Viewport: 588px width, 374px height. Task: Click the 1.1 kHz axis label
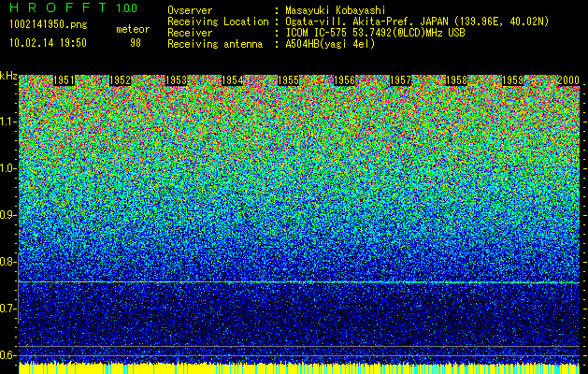[7, 122]
